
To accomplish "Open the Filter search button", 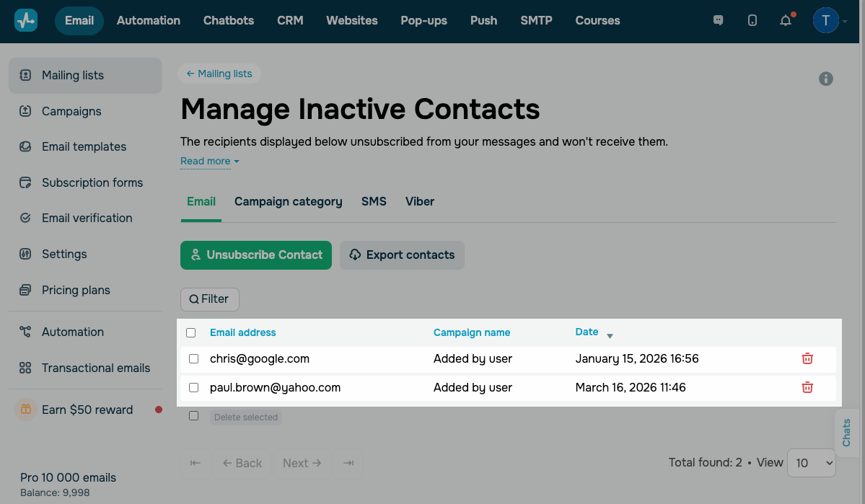I will pos(209,299).
